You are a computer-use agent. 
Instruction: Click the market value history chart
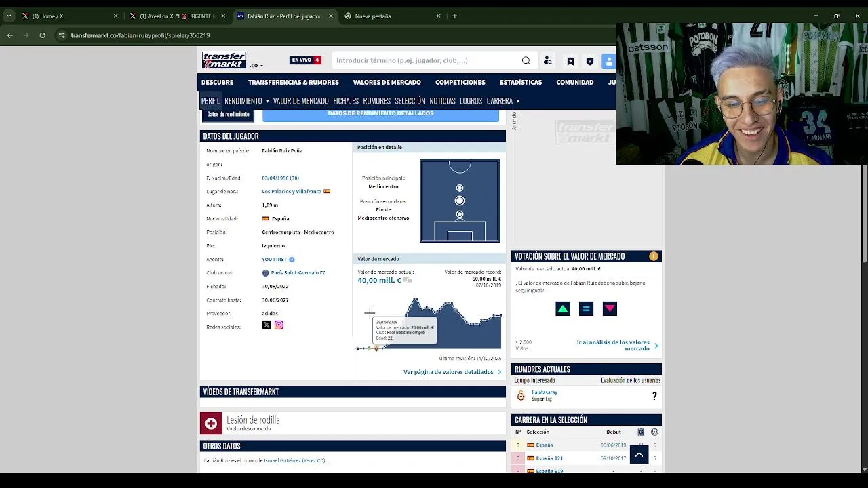429,324
